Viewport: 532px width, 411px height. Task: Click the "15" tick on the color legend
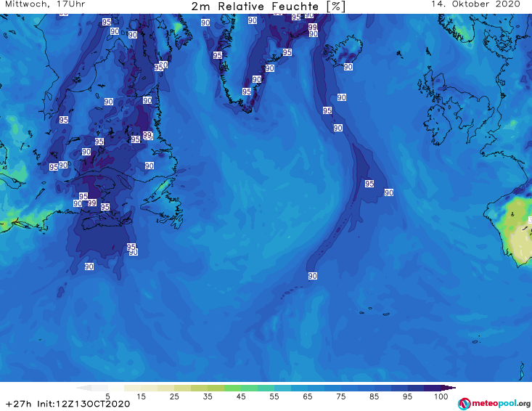click(141, 396)
